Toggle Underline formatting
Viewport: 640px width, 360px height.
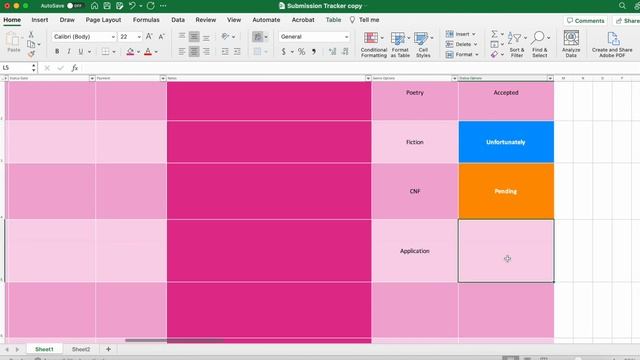point(80,51)
